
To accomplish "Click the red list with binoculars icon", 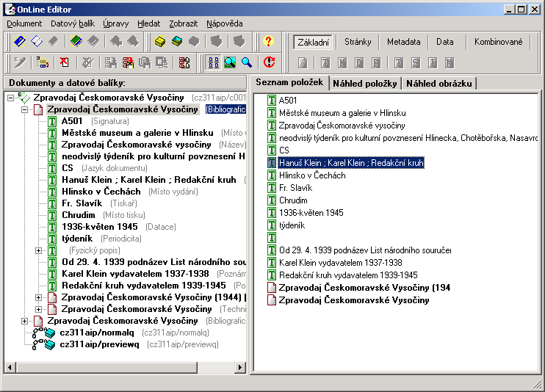I will (x=184, y=62).
